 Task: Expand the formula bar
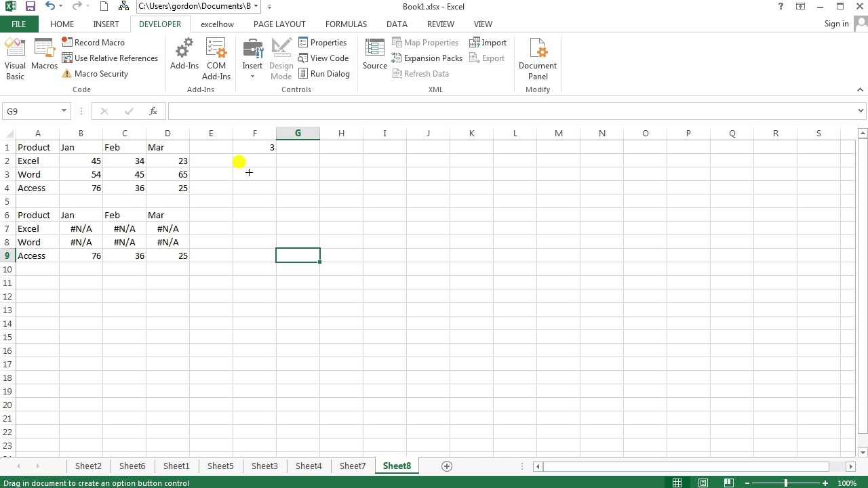pyautogui.click(x=861, y=111)
